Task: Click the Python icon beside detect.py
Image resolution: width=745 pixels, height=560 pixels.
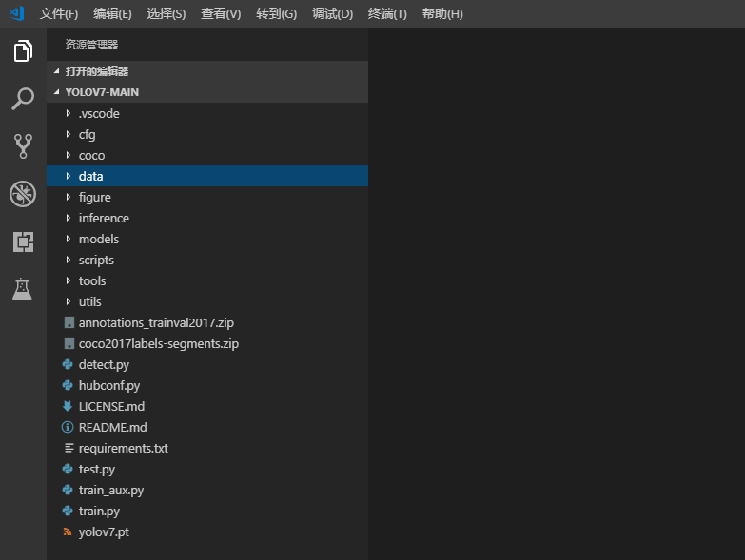Action: 68,364
